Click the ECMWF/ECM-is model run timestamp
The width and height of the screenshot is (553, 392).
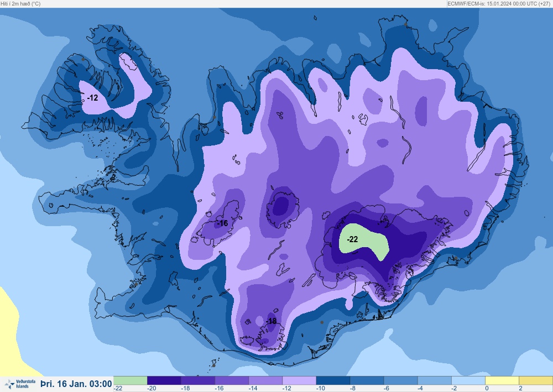tap(499, 3)
